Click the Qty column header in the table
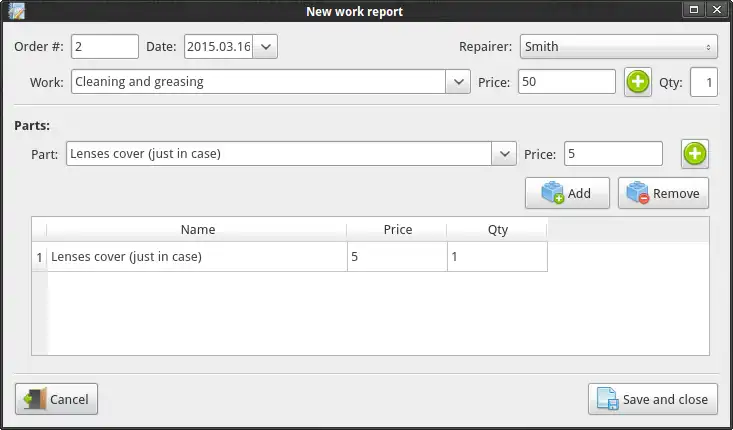This screenshot has width=733, height=430. point(497,230)
